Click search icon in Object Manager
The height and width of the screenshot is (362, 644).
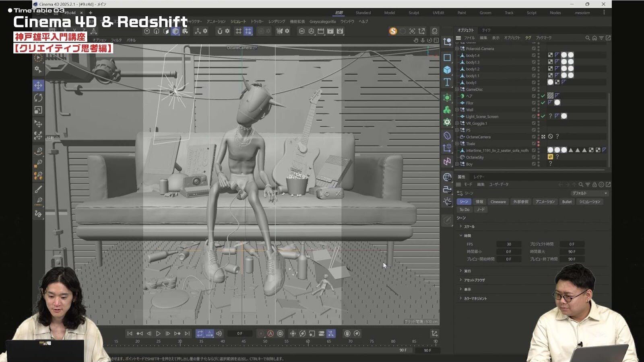pos(587,38)
